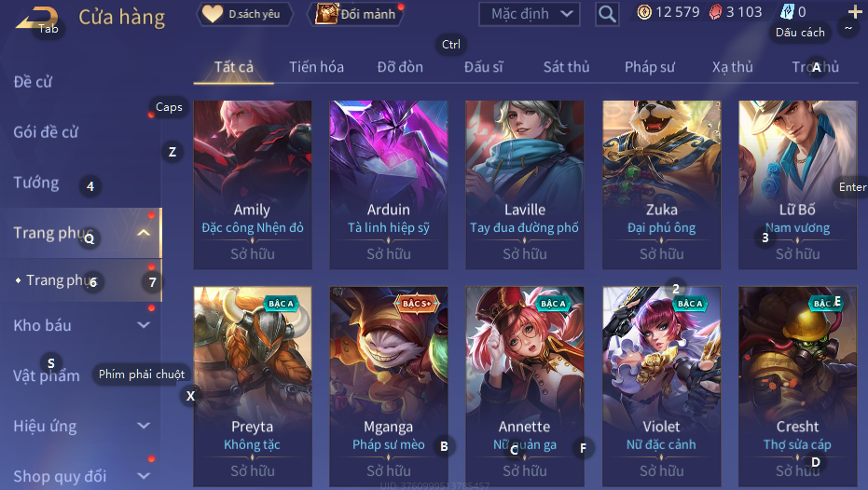Open the Đổi mảnh shard exchange
This screenshot has height=490, width=868.
[355, 14]
